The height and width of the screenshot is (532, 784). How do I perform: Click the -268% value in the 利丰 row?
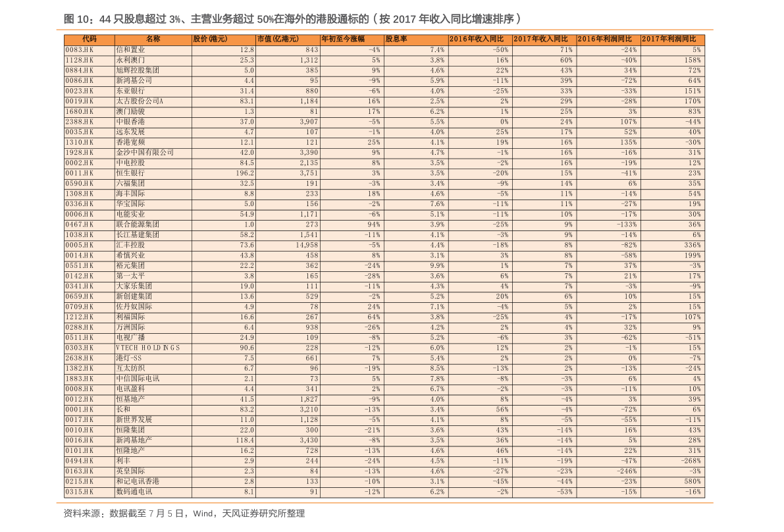point(691,461)
